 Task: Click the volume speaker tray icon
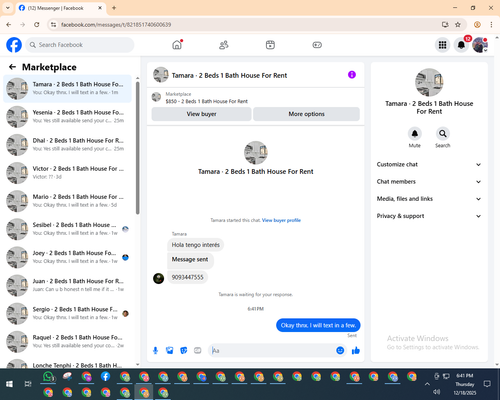pyautogui.click(x=437, y=392)
